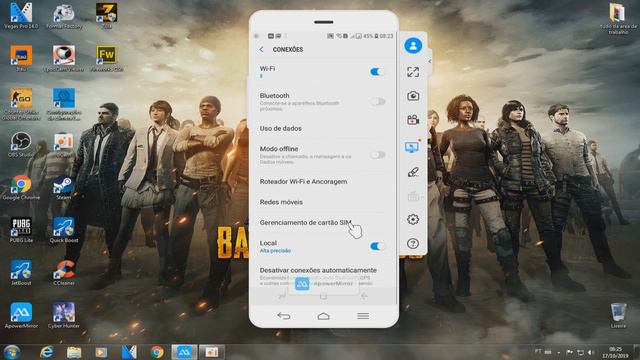Tap the phone's back navigation button
640x360 pixels.
284,316
